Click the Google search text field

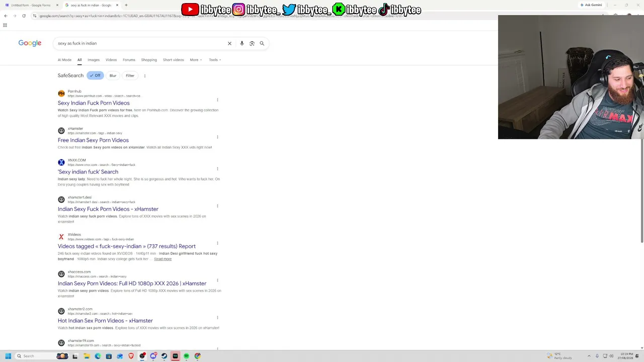(x=141, y=43)
